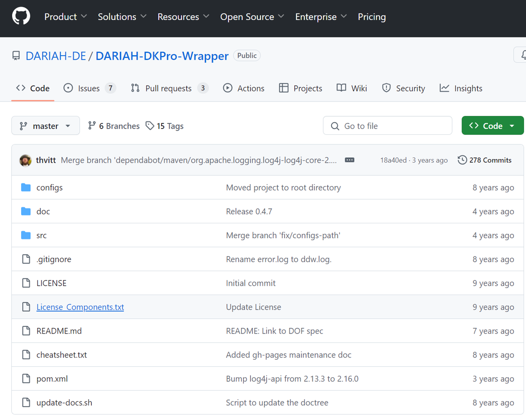The image size is (526, 420).
Task: Click the notification bell icon
Action: pos(522,55)
